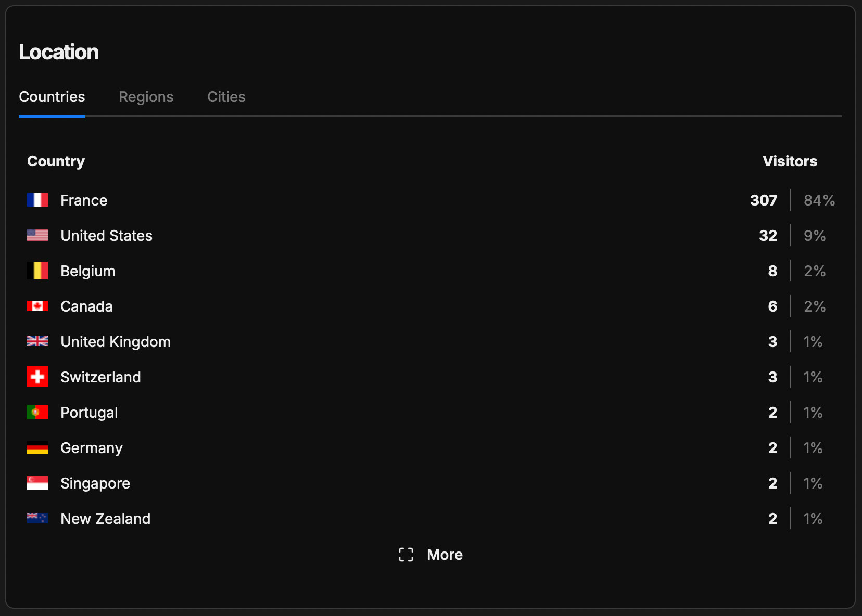Click the New Zealand flag icon
This screenshot has width=862, height=616.
pyautogui.click(x=37, y=519)
